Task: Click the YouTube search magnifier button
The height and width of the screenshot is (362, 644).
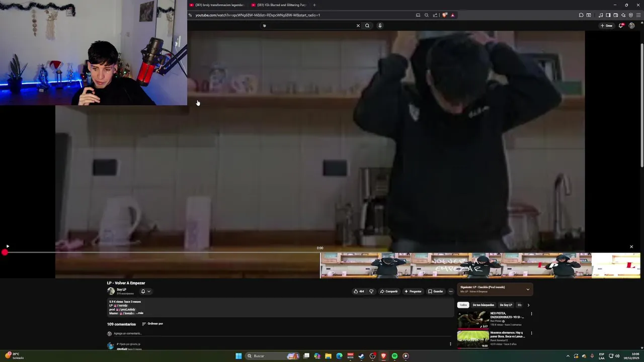Action: click(x=367, y=26)
